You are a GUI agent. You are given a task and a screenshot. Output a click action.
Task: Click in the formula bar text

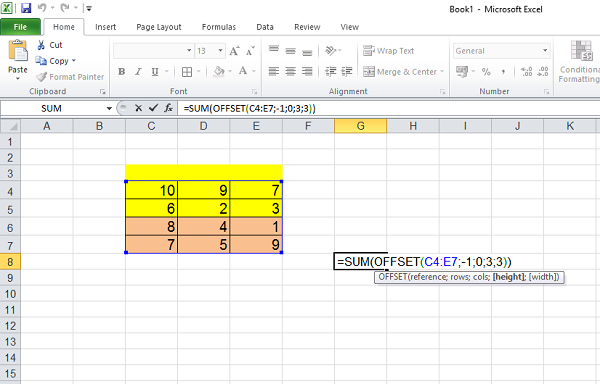(249, 109)
